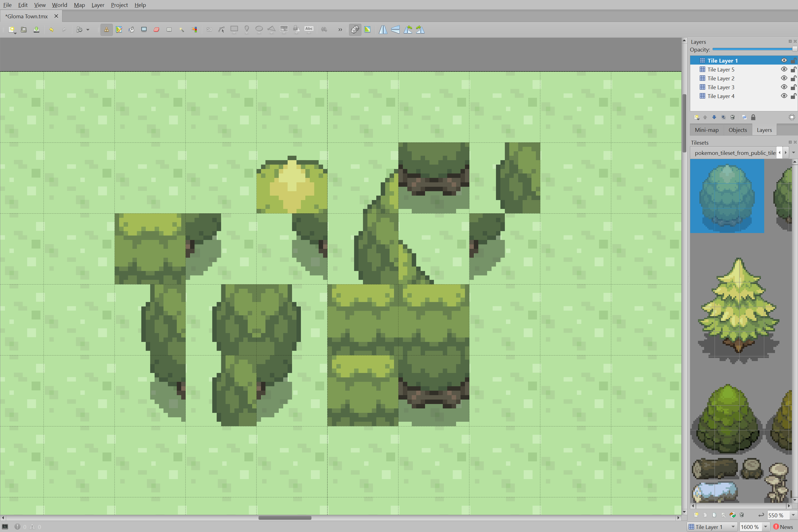Select the Bucket Fill tool
This screenshot has width=798, height=532.
pos(131,30)
